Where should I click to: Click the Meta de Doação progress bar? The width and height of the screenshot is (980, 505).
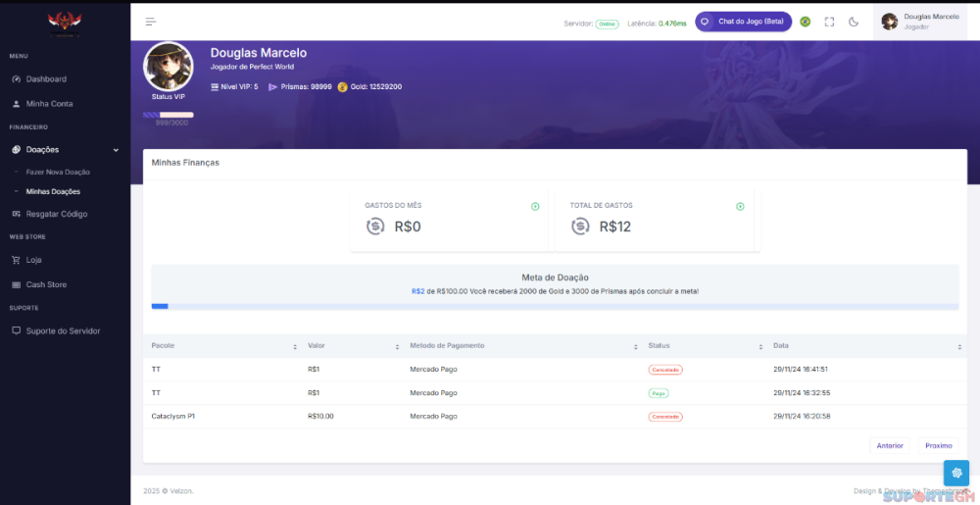coord(555,307)
